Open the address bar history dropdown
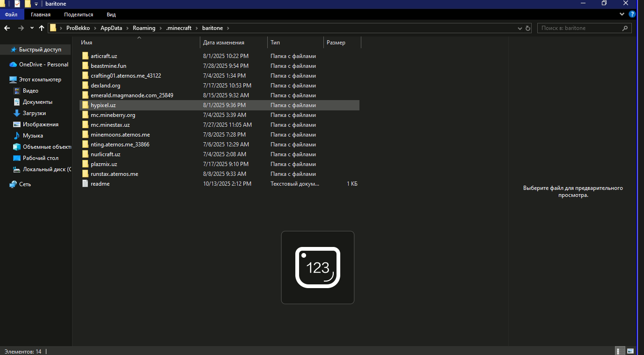644x355 pixels. (520, 28)
